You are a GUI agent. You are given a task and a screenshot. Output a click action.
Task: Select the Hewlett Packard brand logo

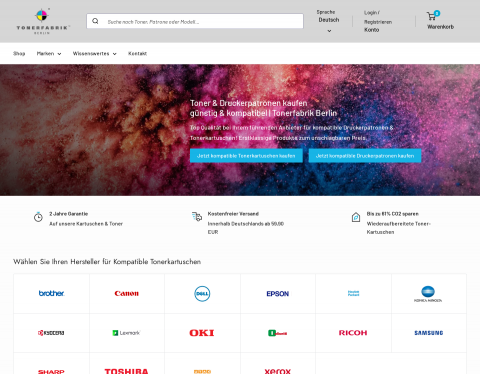click(x=353, y=293)
